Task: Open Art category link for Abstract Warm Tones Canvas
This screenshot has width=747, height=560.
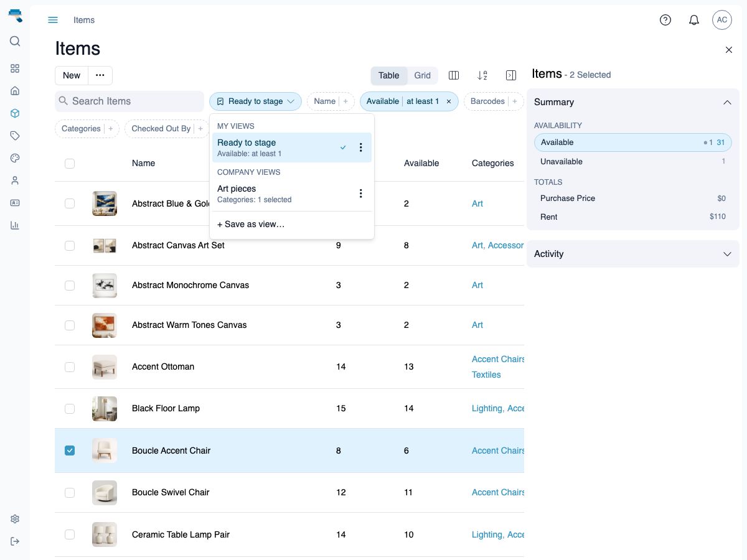Action: point(477,325)
